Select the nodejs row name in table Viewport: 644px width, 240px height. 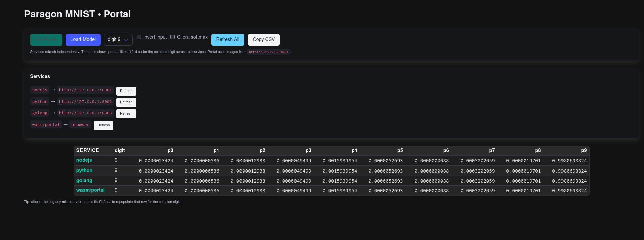click(84, 160)
